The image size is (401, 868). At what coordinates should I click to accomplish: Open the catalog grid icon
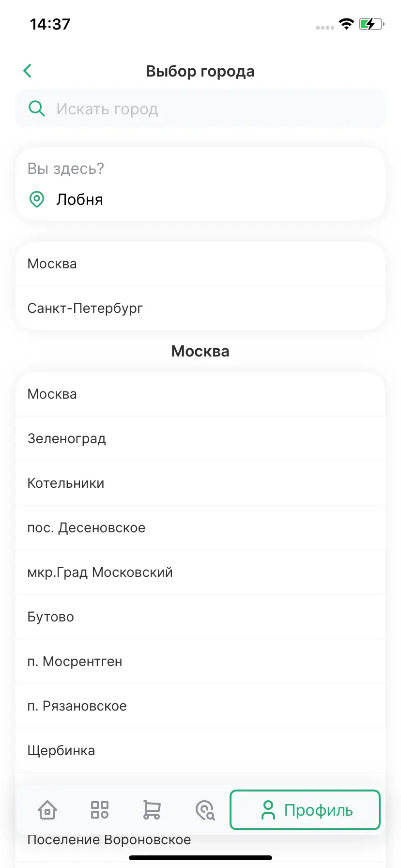[100, 810]
